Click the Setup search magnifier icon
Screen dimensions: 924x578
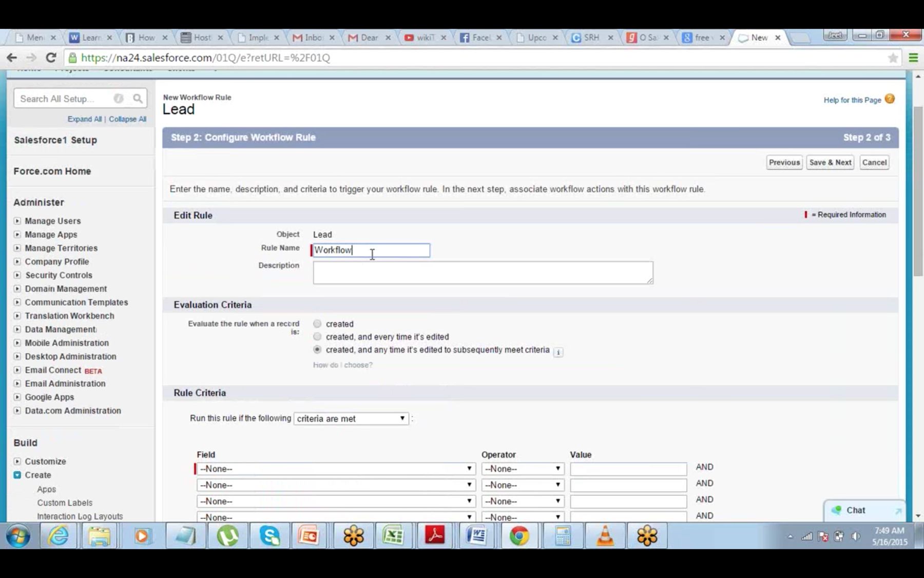click(x=138, y=98)
